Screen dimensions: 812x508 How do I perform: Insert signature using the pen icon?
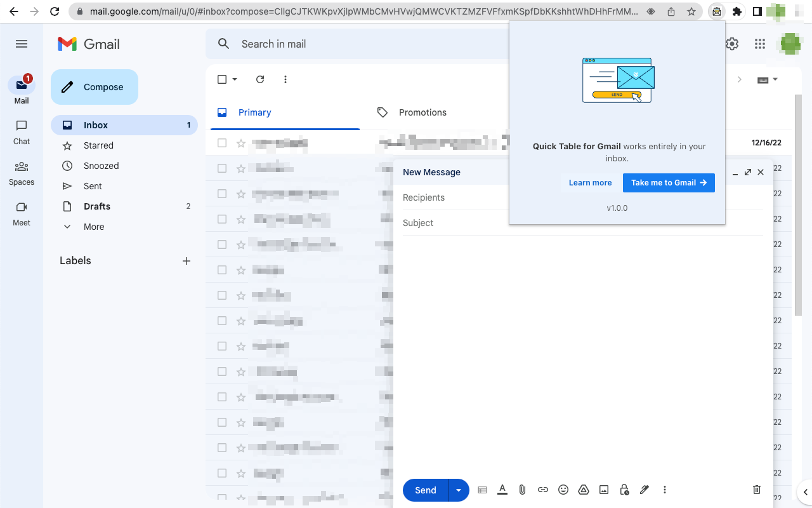pos(644,490)
